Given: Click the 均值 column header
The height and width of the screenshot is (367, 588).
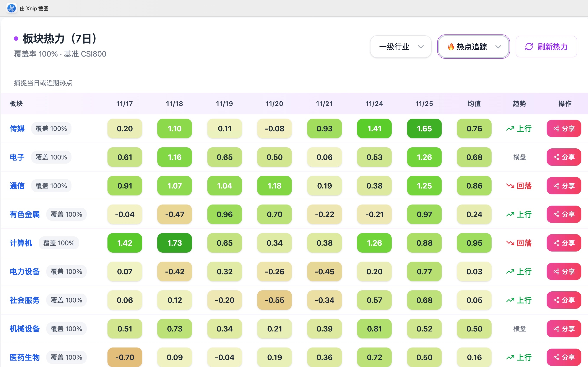Looking at the screenshot, I should pos(474,104).
